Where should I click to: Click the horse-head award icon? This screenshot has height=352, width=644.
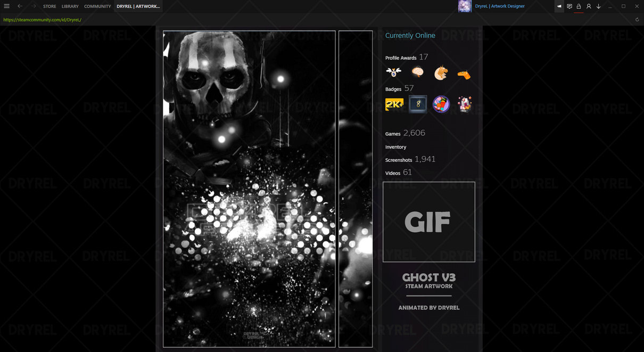tap(441, 73)
